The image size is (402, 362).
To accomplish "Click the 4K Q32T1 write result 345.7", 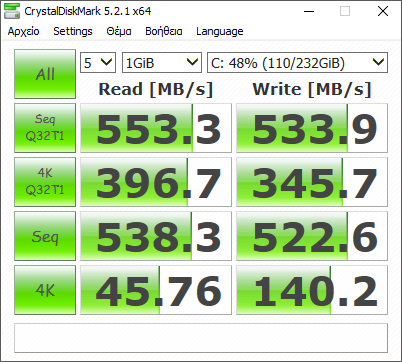I will click(312, 182).
